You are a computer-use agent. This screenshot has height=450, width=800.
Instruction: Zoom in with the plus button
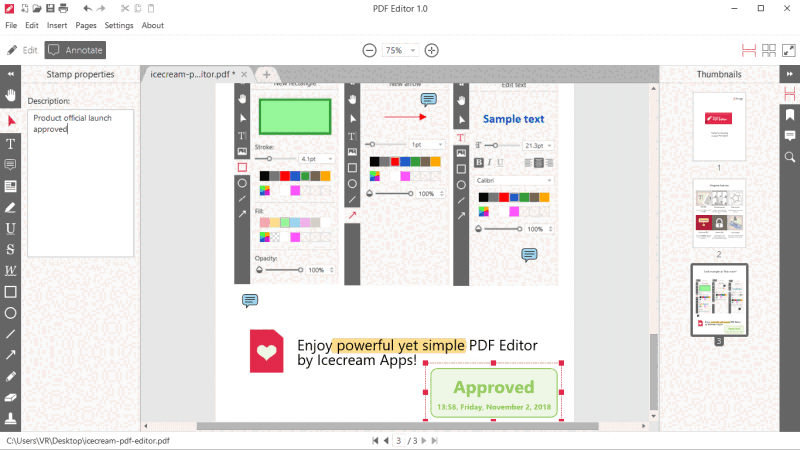[432, 50]
